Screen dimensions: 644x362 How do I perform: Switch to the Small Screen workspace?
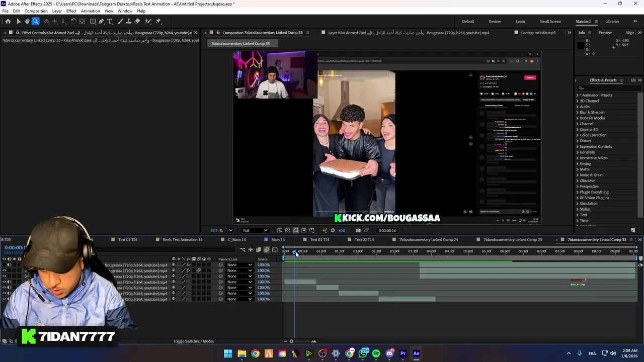click(550, 22)
